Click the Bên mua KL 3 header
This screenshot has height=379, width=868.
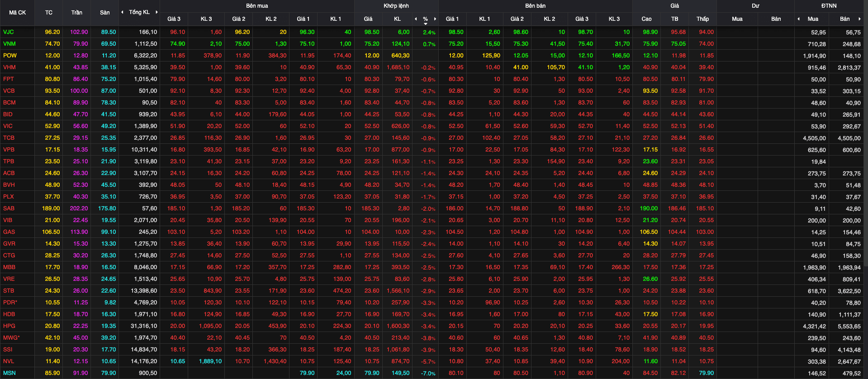[x=206, y=19]
